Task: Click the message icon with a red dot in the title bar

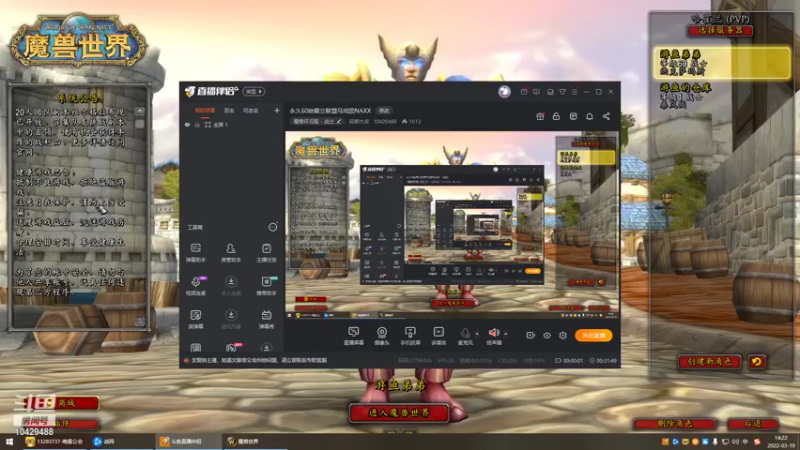Action: (x=524, y=92)
